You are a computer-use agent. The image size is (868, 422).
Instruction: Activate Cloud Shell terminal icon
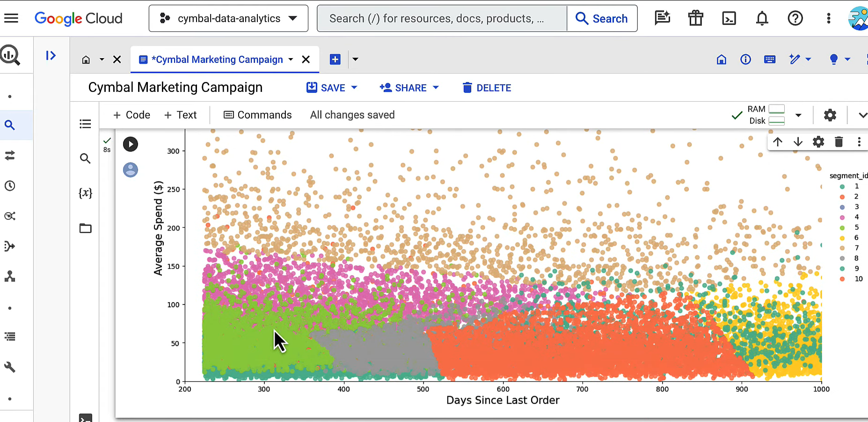point(729,18)
